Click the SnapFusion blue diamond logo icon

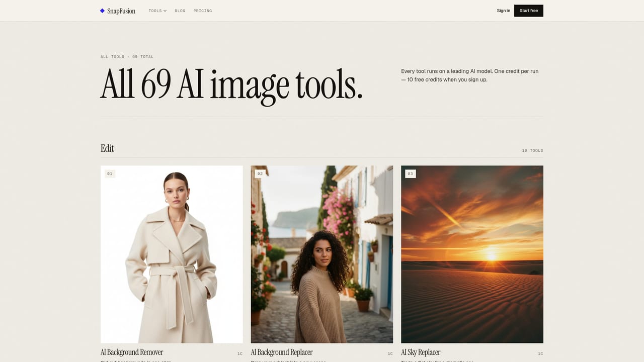coord(102,11)
